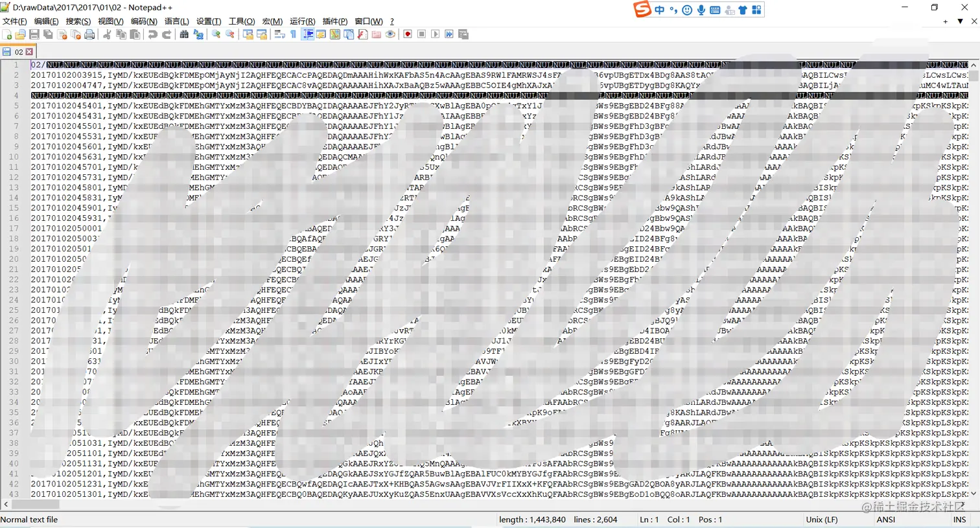Click the Open file folder icon
The image size is (980, 528).
[21, 34]
